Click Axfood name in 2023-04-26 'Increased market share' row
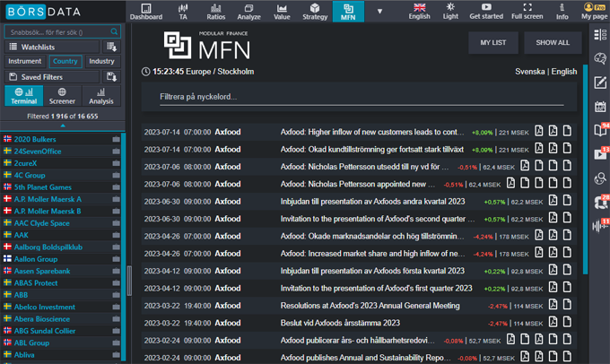 click(x=228, y=254)
